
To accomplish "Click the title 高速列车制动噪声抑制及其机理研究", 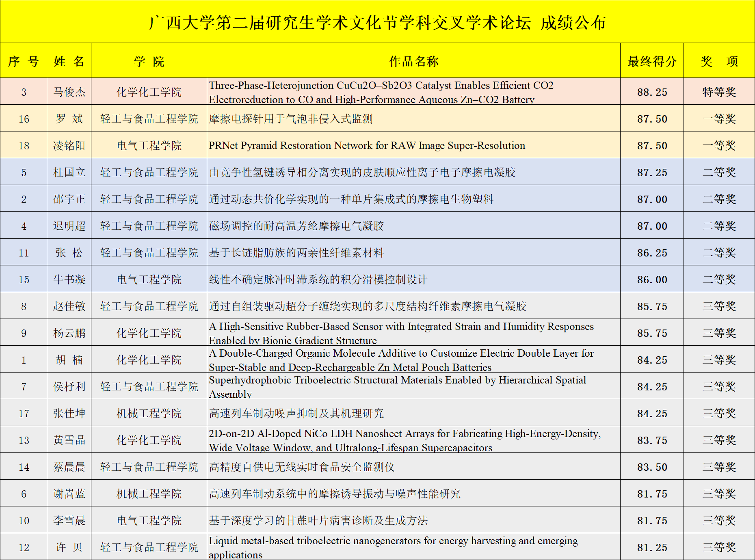I will [x=296, y=414].
